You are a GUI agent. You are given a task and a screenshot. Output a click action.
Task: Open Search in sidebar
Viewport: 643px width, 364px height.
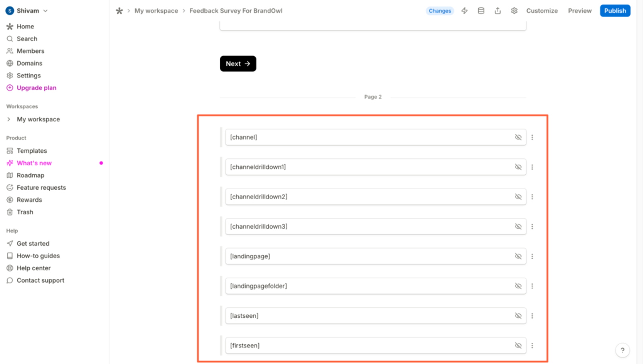(x=27, y=39)
